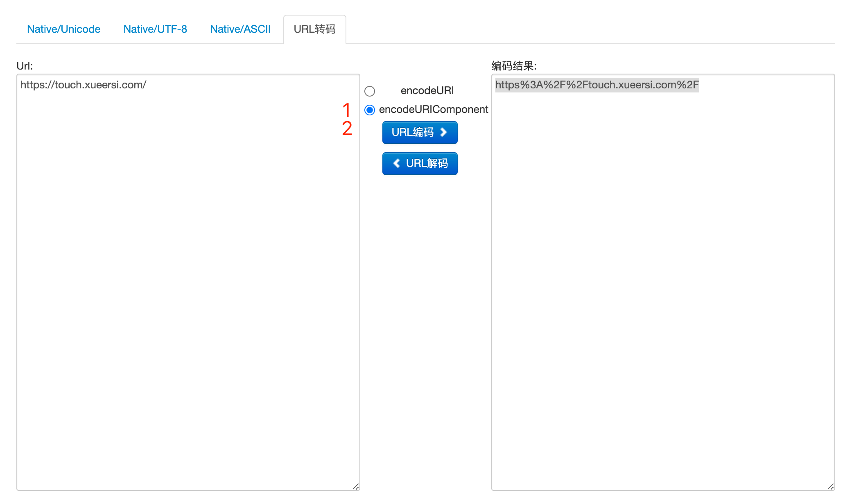Open the Native/UTF-8 tab
Viewport: 854px width, 504px height.
click(155, 29)
